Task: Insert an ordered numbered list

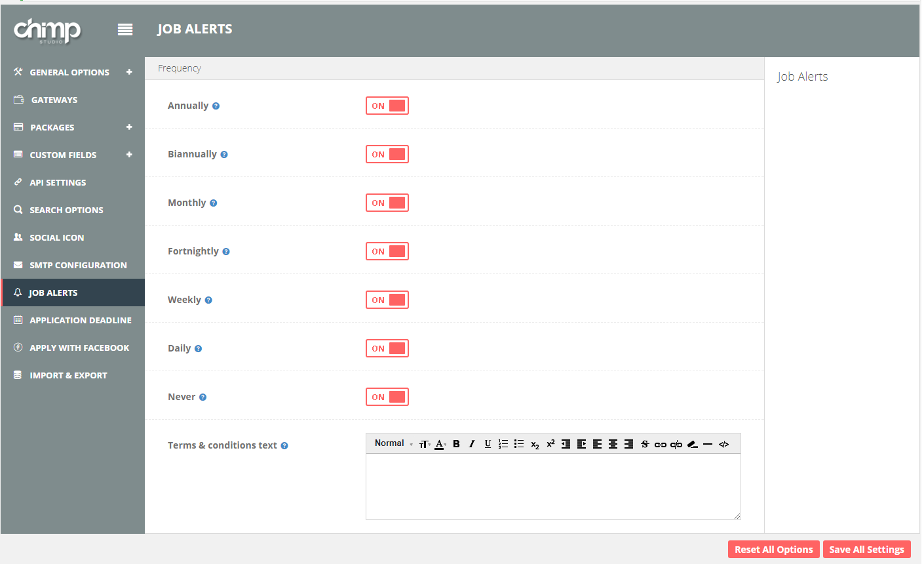Action: (x=503, y=444)
